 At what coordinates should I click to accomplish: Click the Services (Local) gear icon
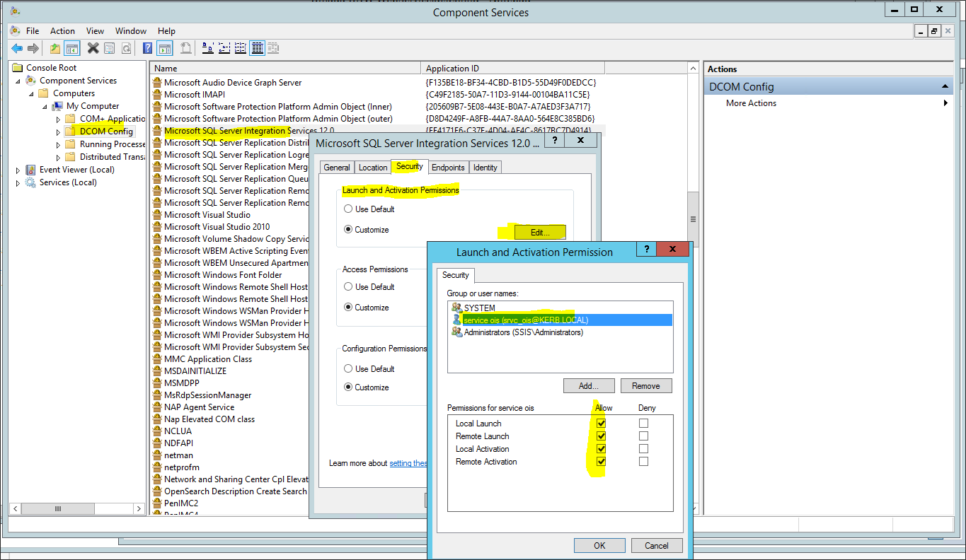[x=31, y=182]
